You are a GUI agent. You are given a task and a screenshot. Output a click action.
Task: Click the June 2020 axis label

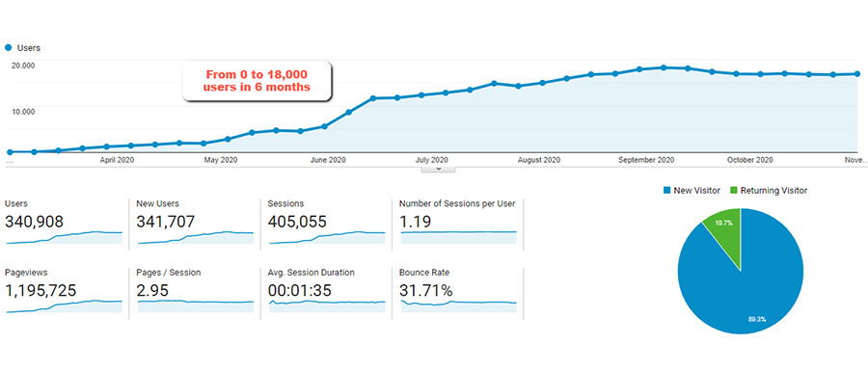click(x=328, y=160)
